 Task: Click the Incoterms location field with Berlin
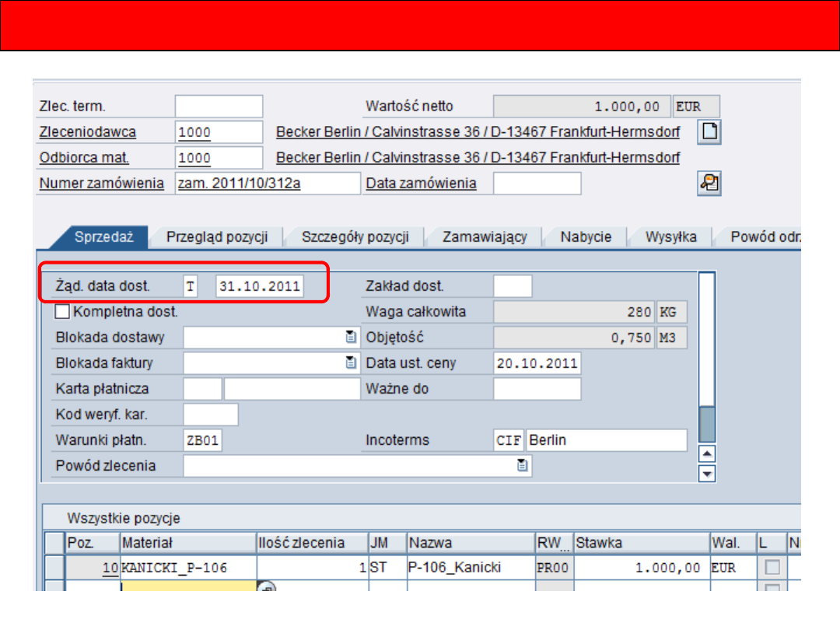click(x=606, y=440)
